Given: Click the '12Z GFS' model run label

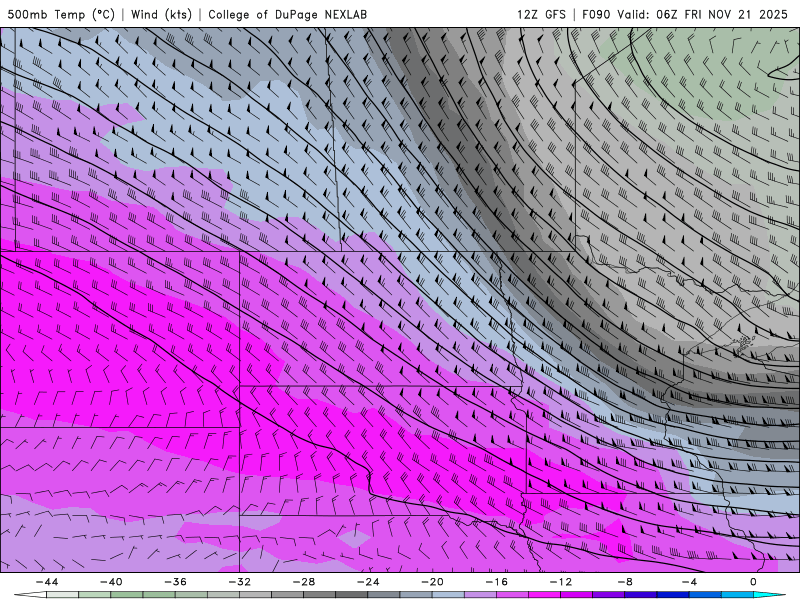Looking at the screenshot, I should (541, 14).
